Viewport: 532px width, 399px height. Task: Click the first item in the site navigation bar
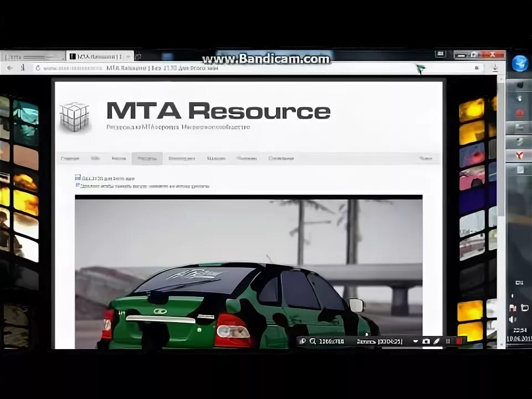[70, 158]
